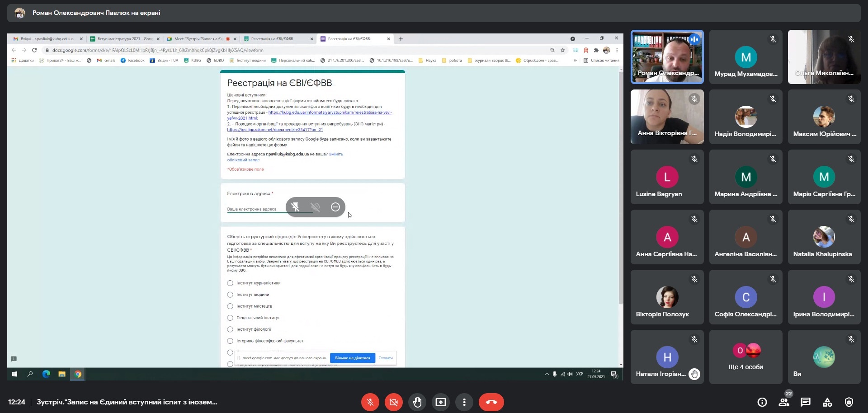Select the Інститут журналістики radio option

230,283
